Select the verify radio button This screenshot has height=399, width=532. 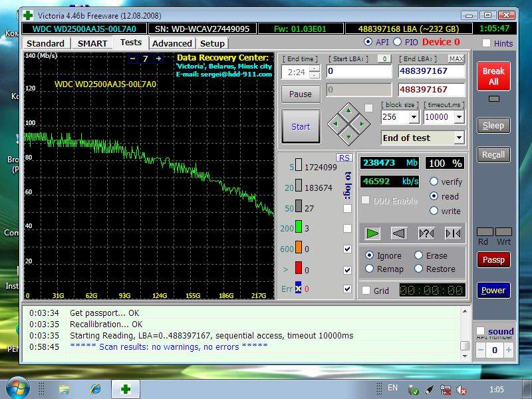(434, 182)
